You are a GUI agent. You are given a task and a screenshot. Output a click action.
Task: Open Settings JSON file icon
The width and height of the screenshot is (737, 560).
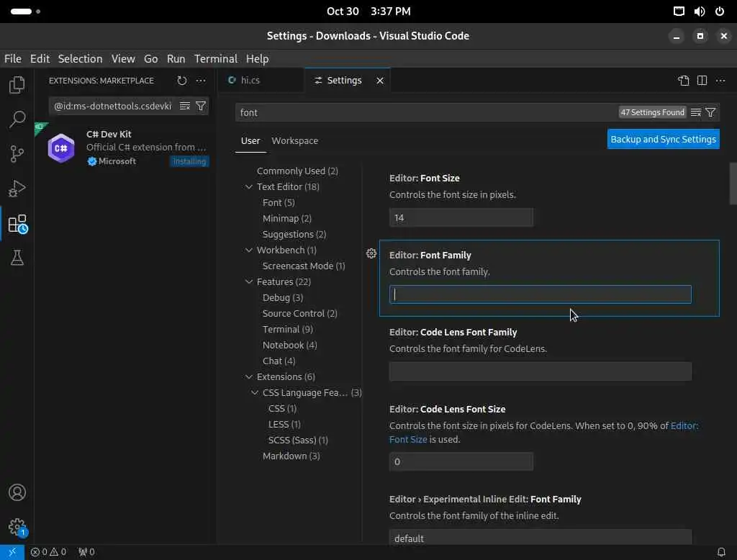[683, 81]
